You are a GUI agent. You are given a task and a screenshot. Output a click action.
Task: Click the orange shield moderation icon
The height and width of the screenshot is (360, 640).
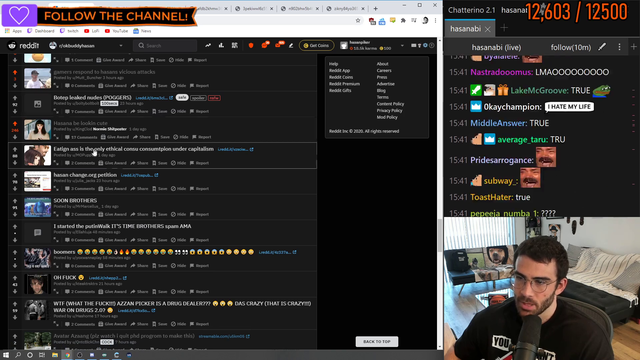(251, 46)
